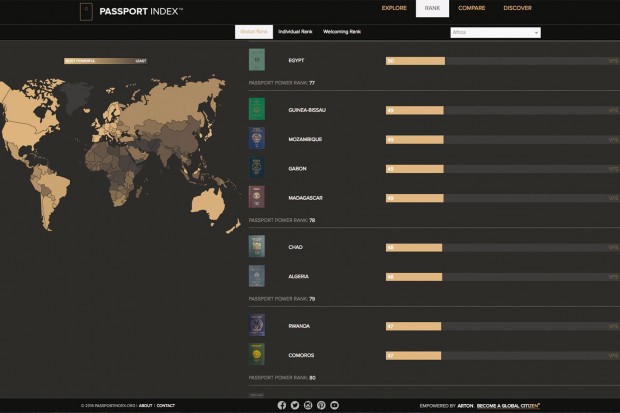Open the Discover menu item
This screenshot has height=413, width=620.
click(x=517, y=8)
